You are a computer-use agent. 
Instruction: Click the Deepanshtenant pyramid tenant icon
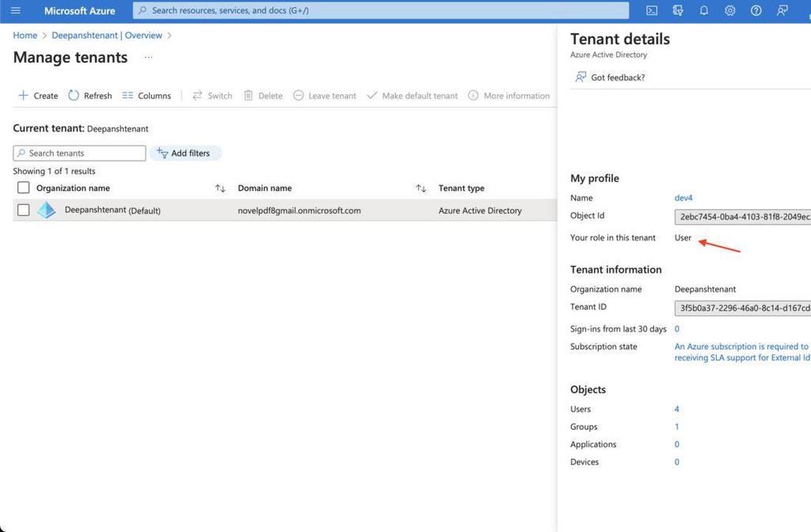click(x=47, y=210)
